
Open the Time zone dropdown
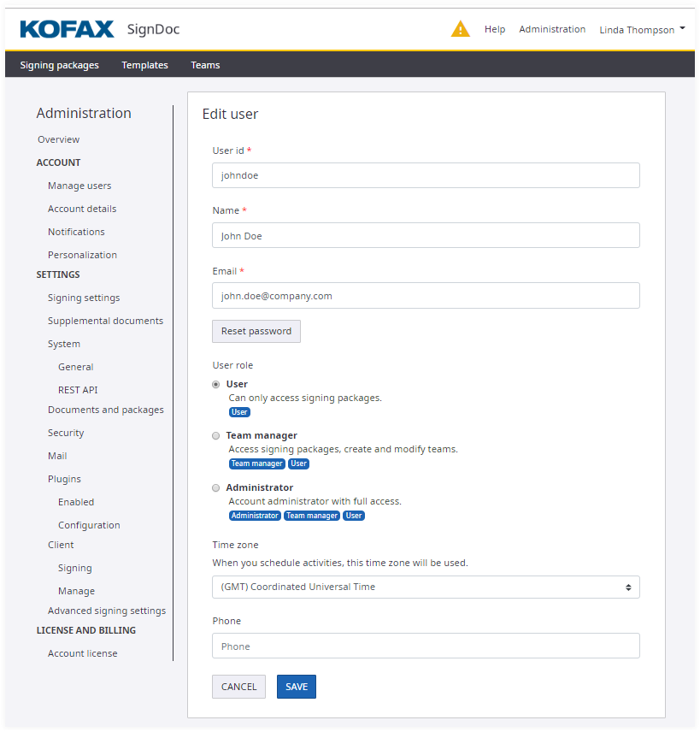coord(426,587)
